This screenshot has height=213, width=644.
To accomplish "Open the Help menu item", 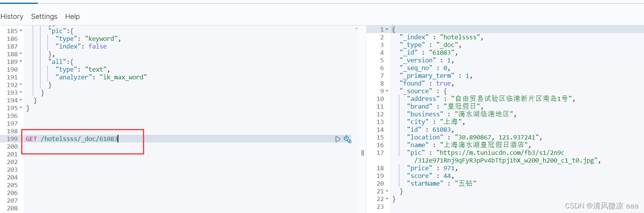I will pyautogui.click(x=72, y=17).
